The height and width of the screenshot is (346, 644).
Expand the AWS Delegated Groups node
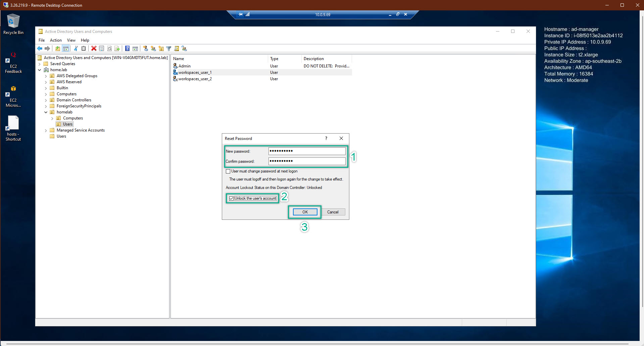(x=46, y=76)
